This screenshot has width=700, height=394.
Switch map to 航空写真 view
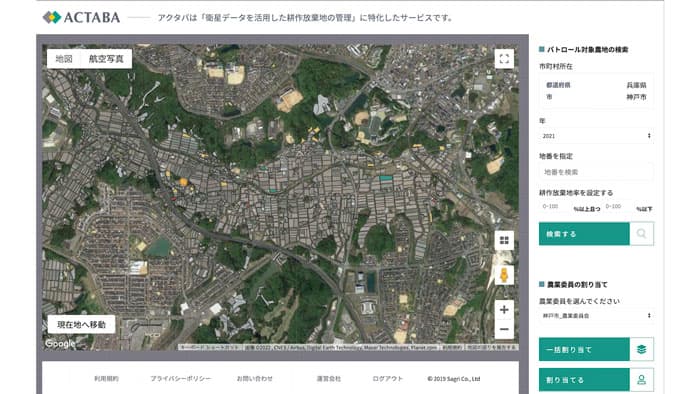pyautogui.click(x=106, y=59)
